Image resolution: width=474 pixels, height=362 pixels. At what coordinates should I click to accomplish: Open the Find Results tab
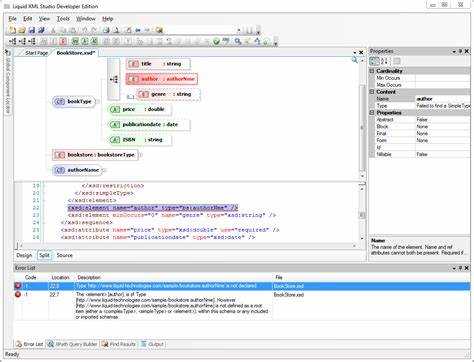coord(119,344)
